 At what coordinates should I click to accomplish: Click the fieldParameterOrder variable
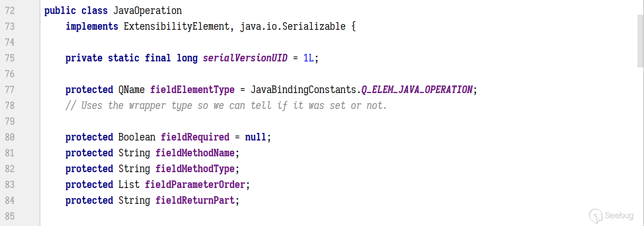(x=195, y=185)
